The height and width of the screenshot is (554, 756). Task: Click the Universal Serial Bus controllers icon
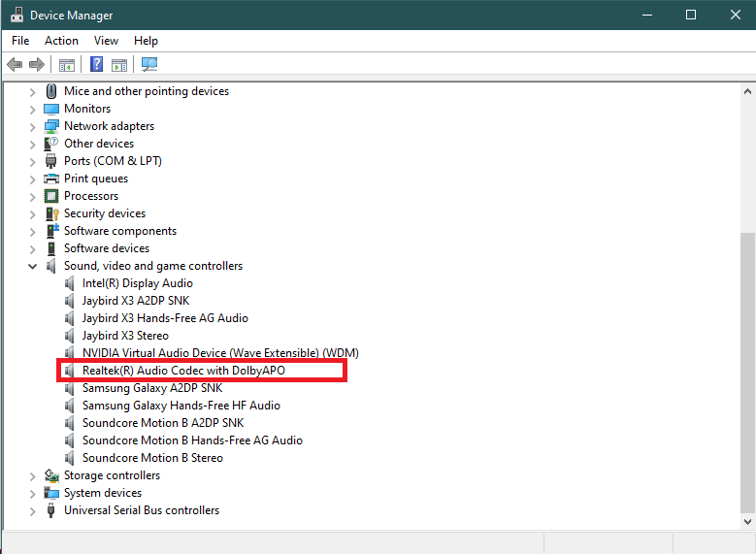[x=50, y=510]
